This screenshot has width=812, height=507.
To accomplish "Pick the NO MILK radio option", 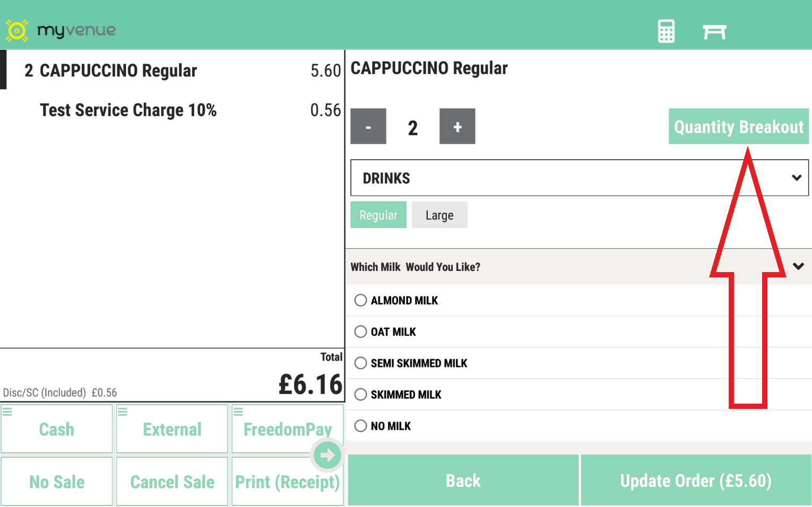I will coord(361,426).
